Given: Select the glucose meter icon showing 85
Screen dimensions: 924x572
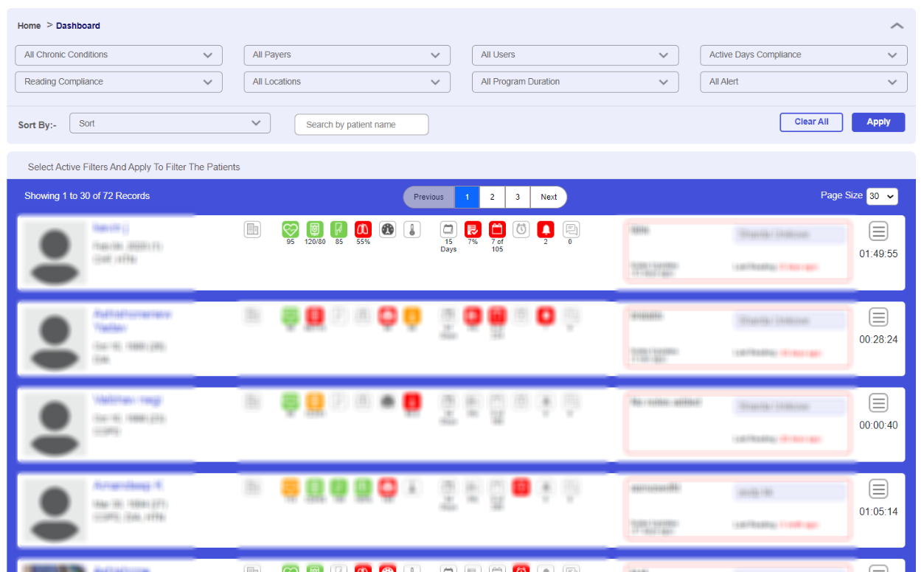Looking at the screenshot, I should pyautogui.click(x=339, y=229).
